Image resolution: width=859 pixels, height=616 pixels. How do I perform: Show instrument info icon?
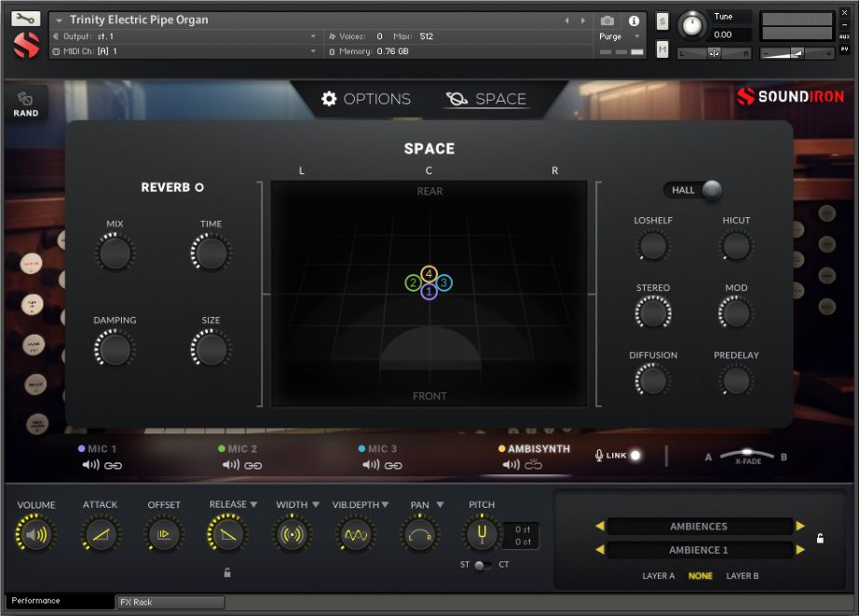tap(634, 21)
